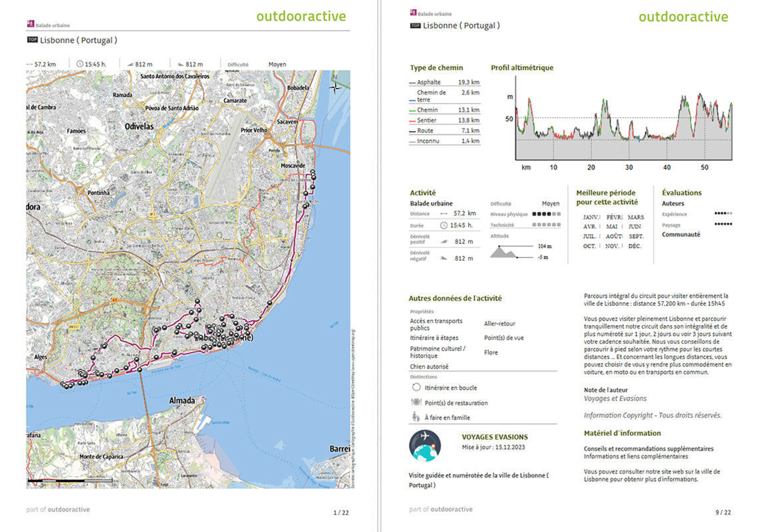Click the page number 9 / 22
Viewport: 758px width, 532px height.
[x=723, y=512]
